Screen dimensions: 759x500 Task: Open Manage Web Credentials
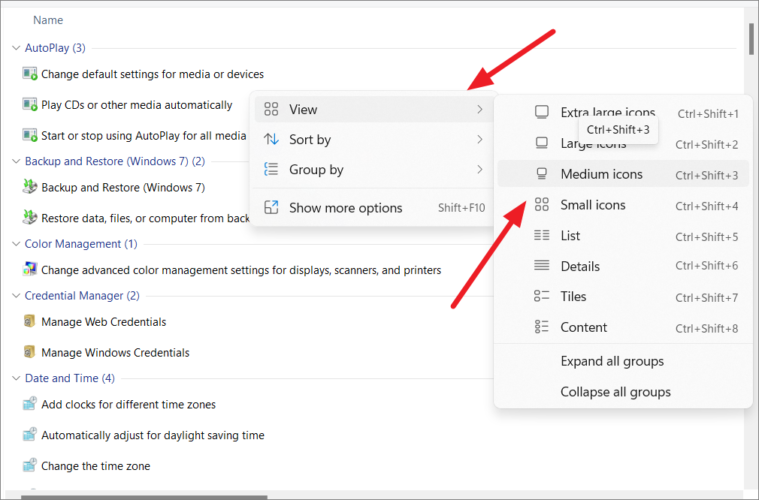click(104, 322)
